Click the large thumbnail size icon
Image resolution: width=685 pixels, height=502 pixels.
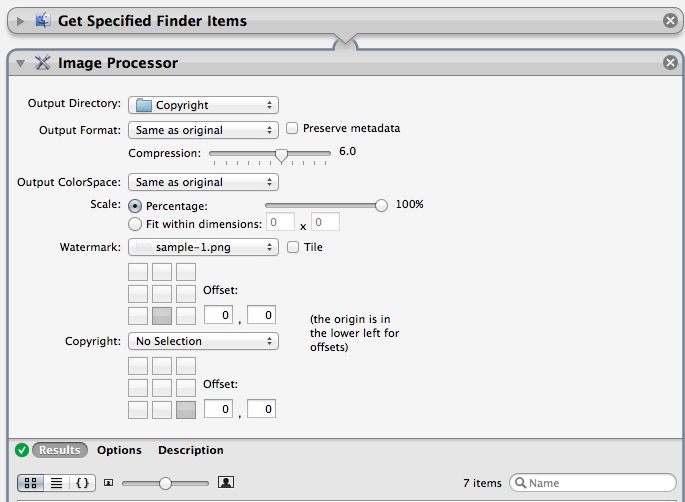(x=226, y=482)
